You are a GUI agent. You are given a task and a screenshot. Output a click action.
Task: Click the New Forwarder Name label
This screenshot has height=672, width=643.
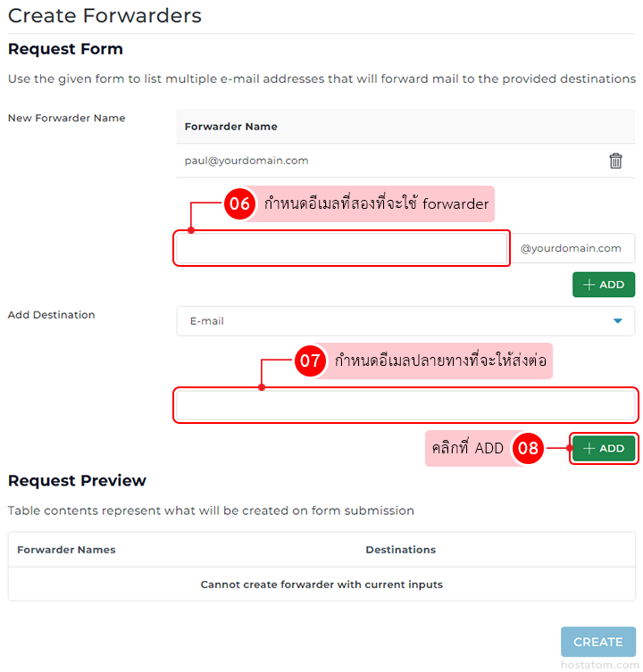click(66, 118)
